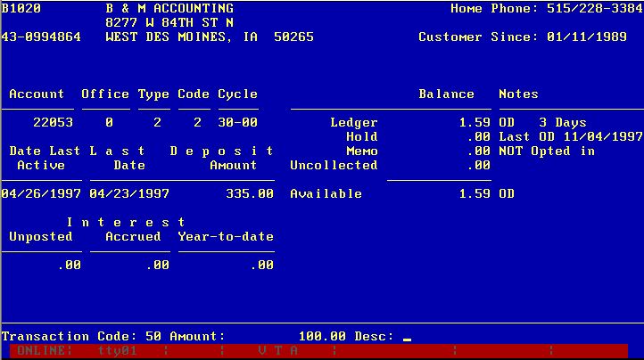Image resolution: width=644 pixels, height=360 pixels.
Task: Click the Type column header
Action: (x=153, y=94)
